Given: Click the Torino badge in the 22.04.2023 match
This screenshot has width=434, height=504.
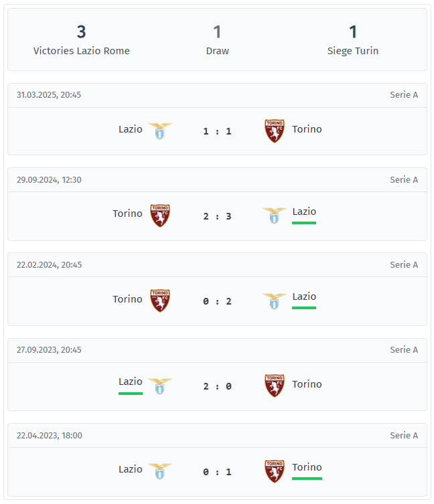Looking at the screenshot, I should [274, 471].
